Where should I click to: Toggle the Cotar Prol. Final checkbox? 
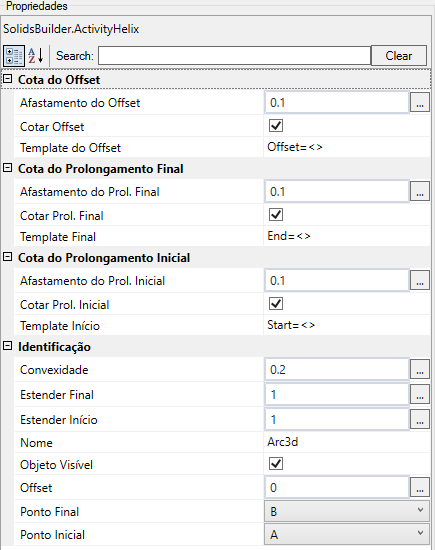click(x=276, y=215)
